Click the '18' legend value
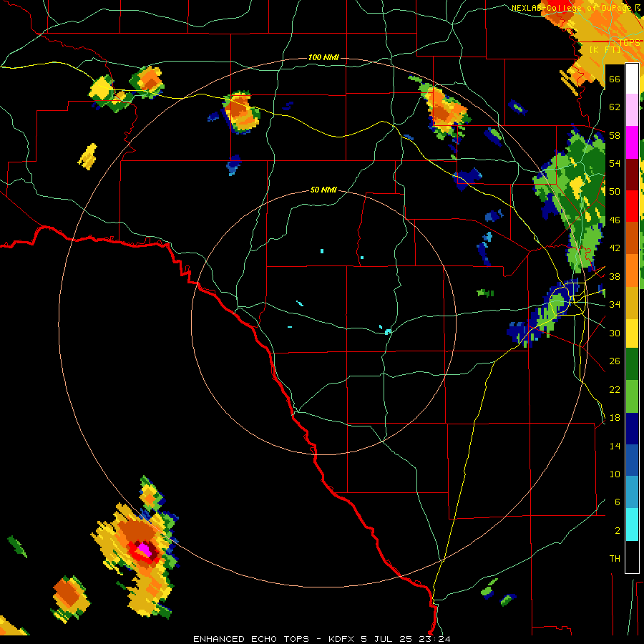644x644 pixels. [615, 418]
